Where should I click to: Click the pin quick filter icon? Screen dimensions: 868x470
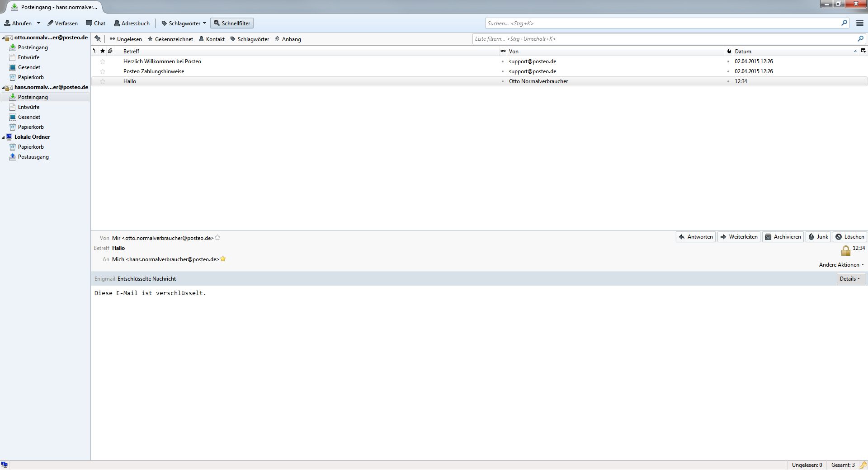pyautogui.click(x=98, y=39)
